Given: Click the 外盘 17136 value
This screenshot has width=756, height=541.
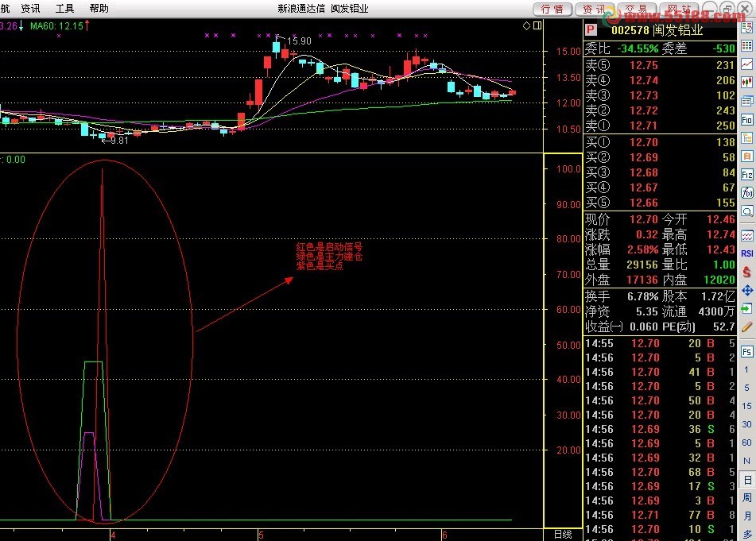Looking at the screenshot, I should [x=642, y=280].
